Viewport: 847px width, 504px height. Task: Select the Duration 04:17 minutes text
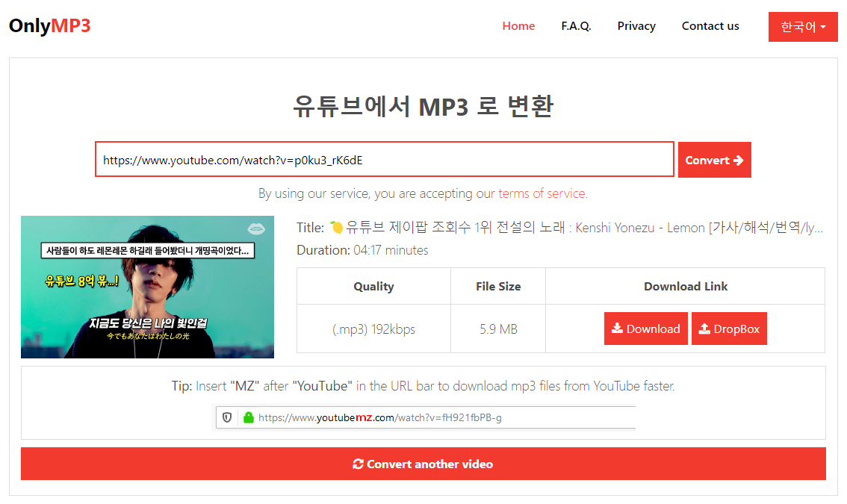click(362, 250)
